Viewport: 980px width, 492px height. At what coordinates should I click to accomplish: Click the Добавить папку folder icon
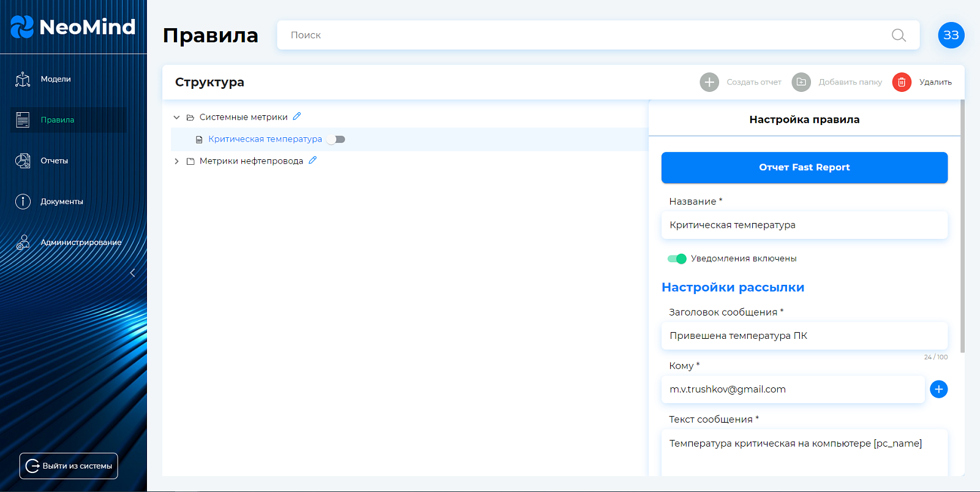[801, 82]
